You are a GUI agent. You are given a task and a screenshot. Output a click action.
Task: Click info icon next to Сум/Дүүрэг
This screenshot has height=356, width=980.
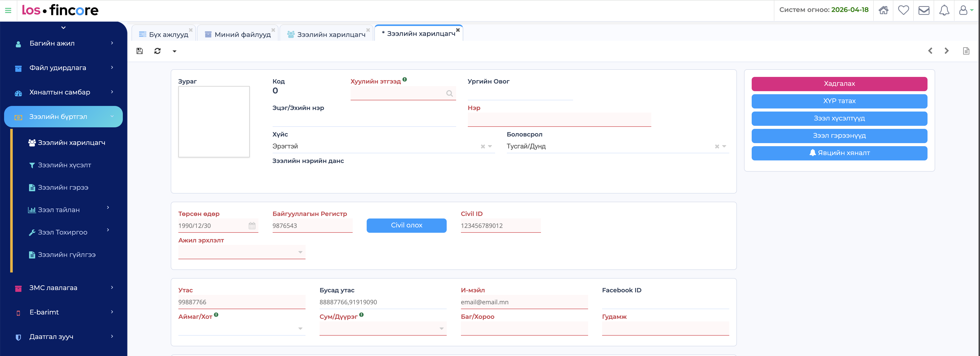pos(361,315)
